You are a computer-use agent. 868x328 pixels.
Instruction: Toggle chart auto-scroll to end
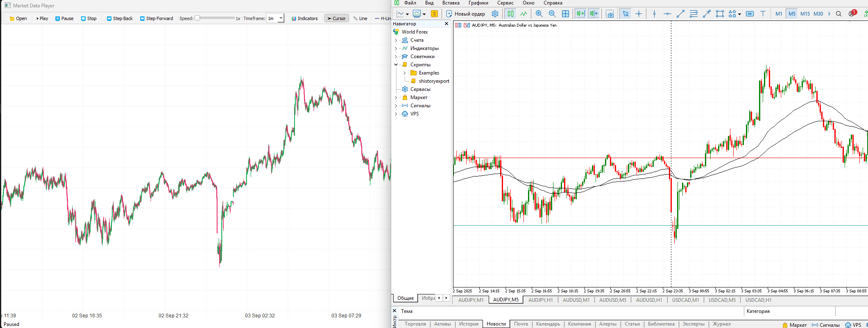pos(580,14)
